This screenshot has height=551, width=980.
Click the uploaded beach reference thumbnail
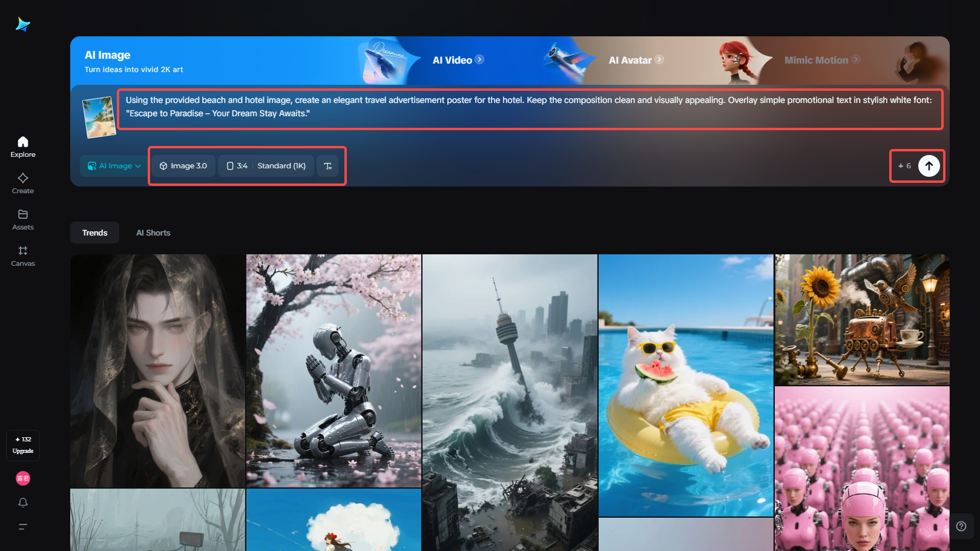coord(99,117)
